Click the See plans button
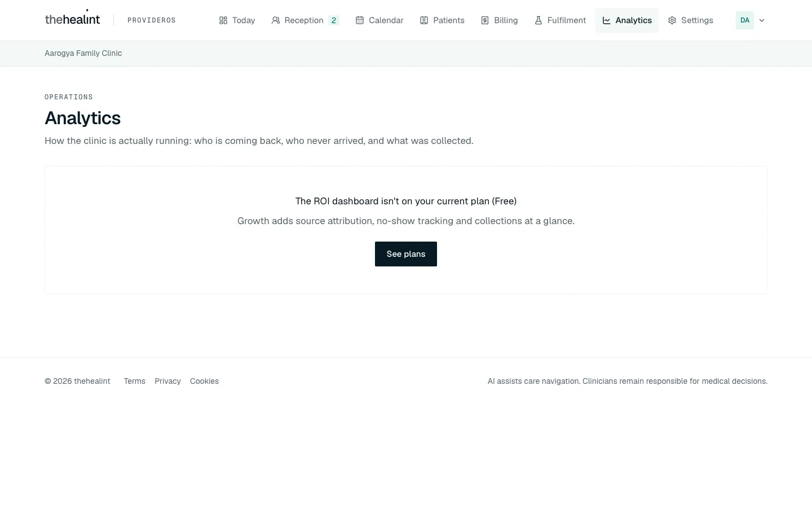The image size is (812, 508). click(x=406, y=254)
